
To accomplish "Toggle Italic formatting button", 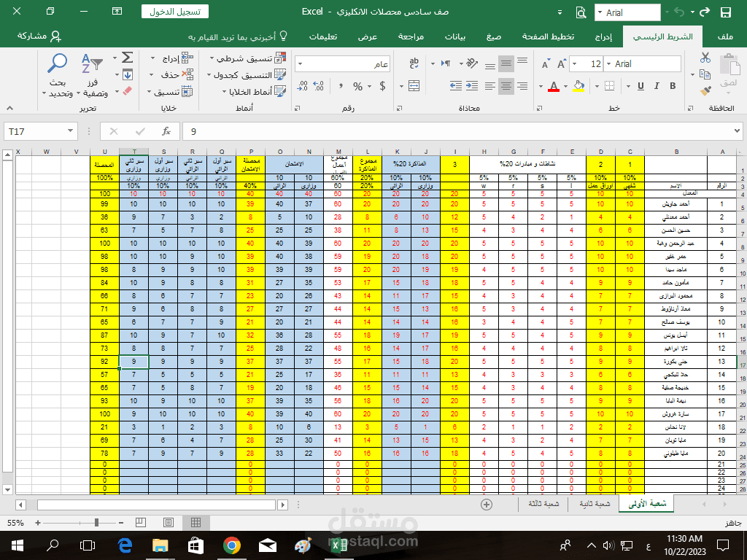I will (x=657, y=86).
